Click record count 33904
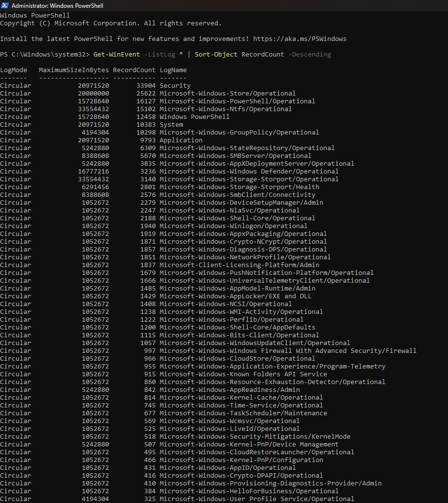448x503 pixels. (146, 86)
